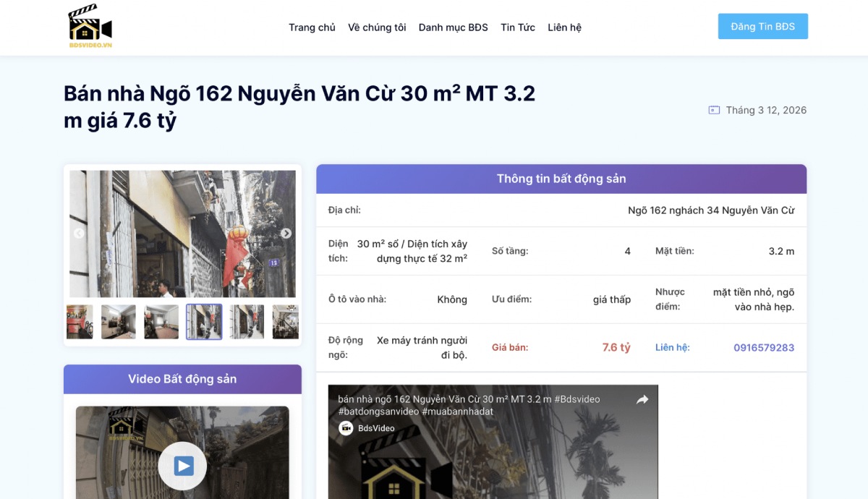Open the Liên hệ page

[564, 27]
